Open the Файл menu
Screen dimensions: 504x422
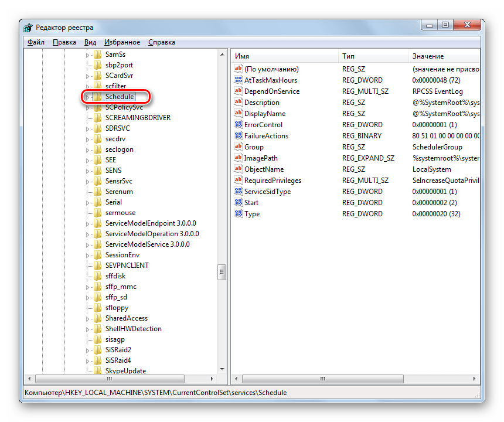pyautogui.click(x=36, y=42)
